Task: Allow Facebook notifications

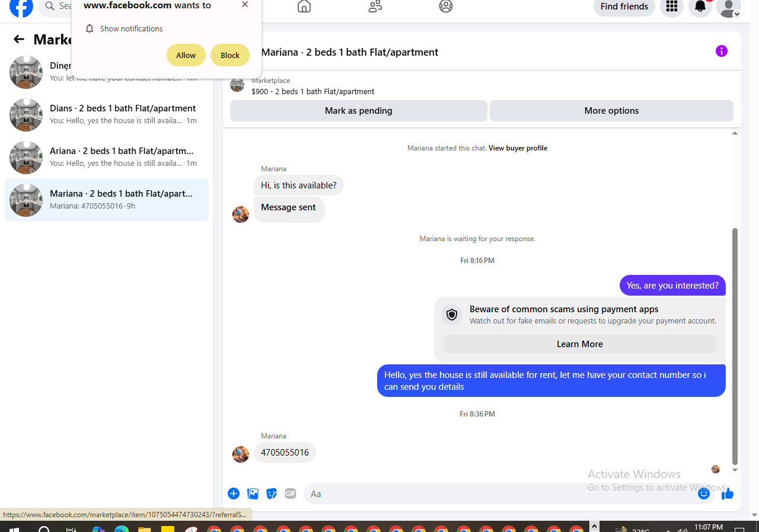Action: click(x=186, y=55)
